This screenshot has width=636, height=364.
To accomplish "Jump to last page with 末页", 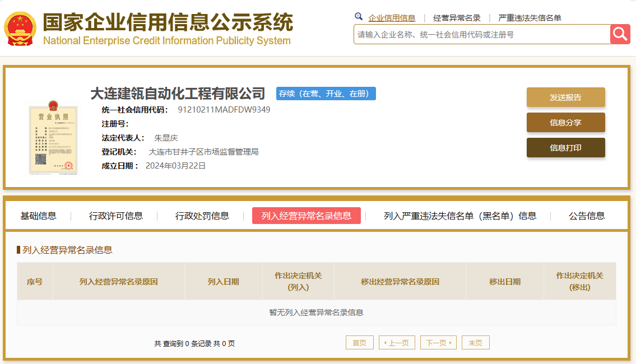I will click(x=476, y=343).
